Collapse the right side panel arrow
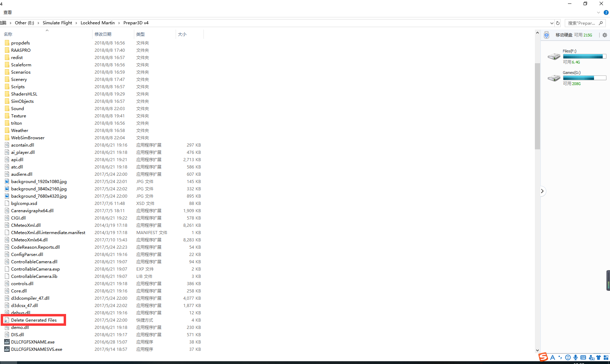610x364 pixels. (x=542, y=191)
